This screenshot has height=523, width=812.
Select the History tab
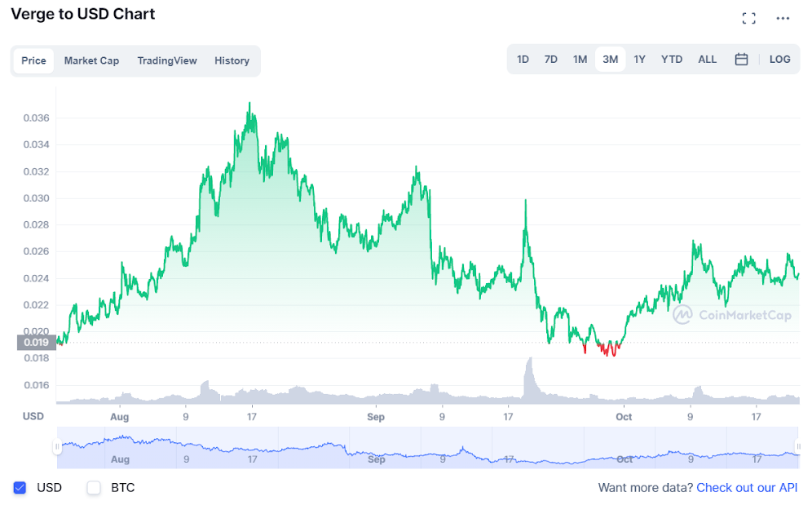click(232, 60)
